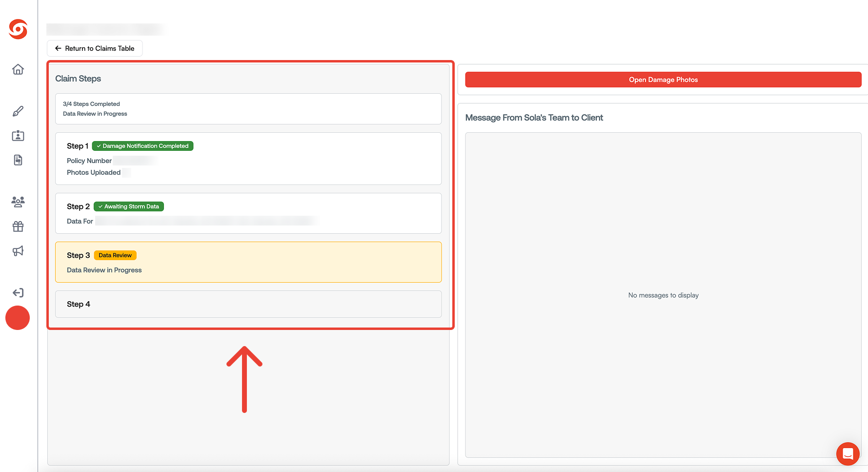This screenshot has width=868, height=472.
Task: Open the Step 4 section
Action: click(x=248, y=304)
